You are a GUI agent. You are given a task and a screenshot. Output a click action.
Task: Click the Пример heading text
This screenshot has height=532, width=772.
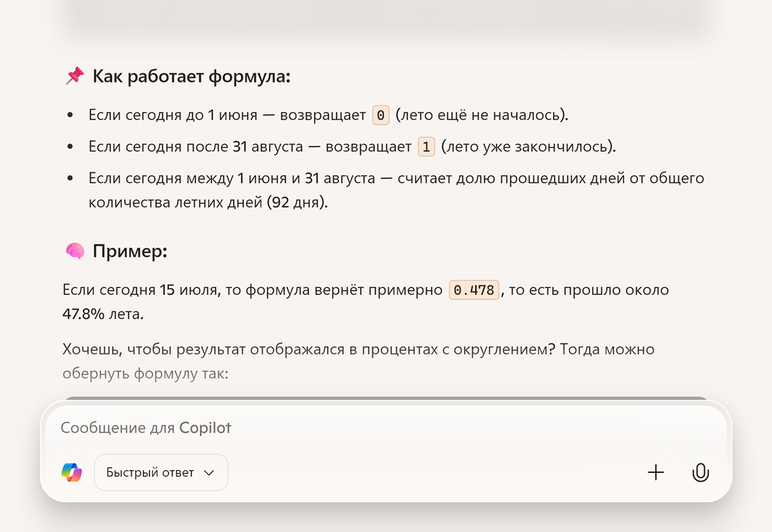pyautogui.click(x=130, y=251)
